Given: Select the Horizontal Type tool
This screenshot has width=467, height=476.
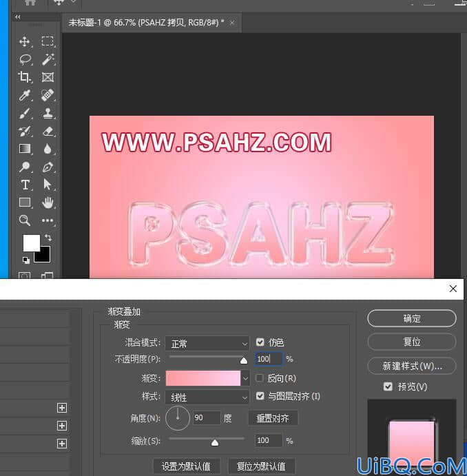Looking at the screenshot, I should [x=25, y=185].
